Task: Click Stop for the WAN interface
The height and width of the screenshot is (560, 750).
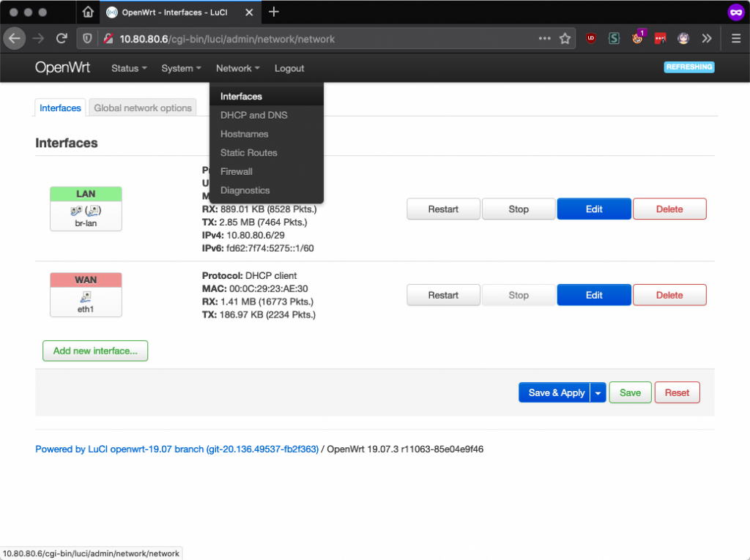Action: tap(519, 295)
